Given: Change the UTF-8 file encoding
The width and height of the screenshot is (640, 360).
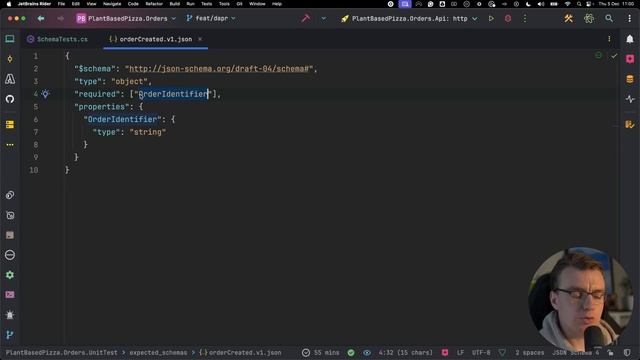Looking at the screenshot, I should tap(481, 353).
